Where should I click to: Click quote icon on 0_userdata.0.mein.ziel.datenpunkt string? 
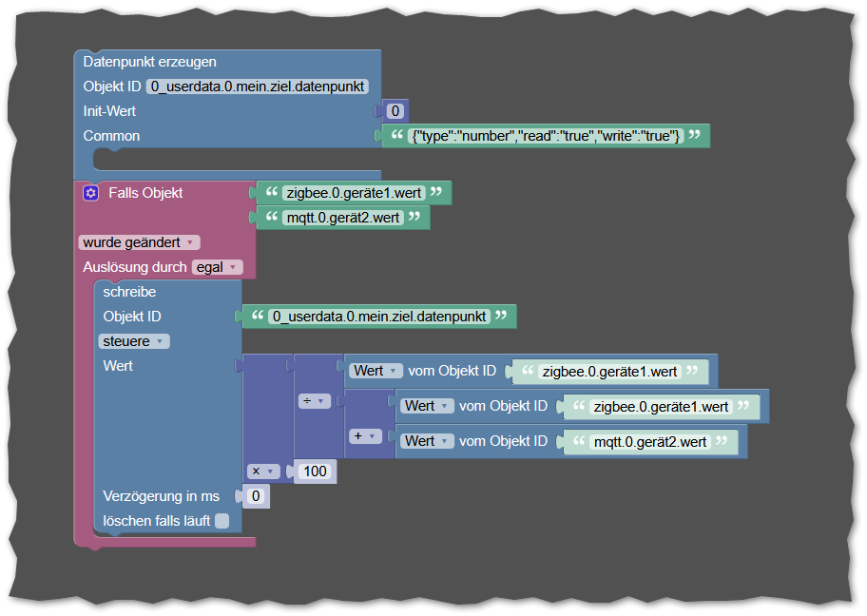coord(260,316)
